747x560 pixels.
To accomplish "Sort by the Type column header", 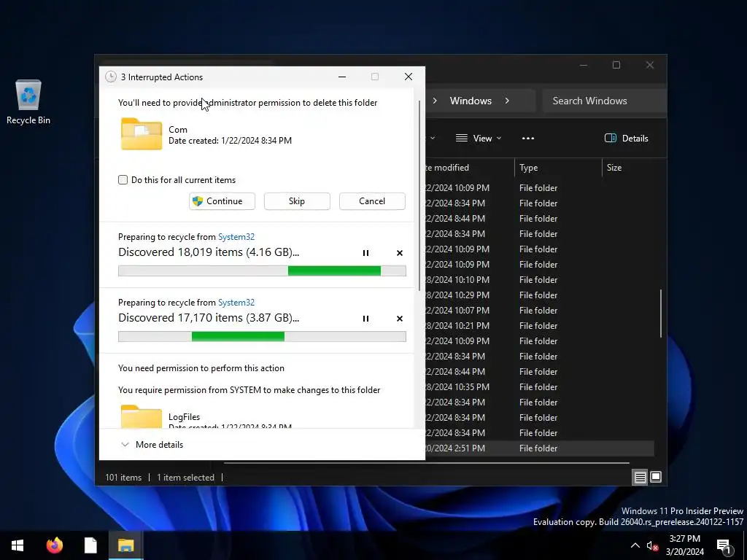I will point(558,168).
